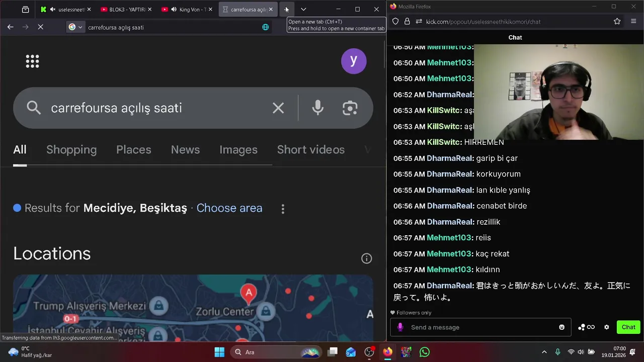Open the weather widget showing 0°C
The image size is (644, 362).
30,352
